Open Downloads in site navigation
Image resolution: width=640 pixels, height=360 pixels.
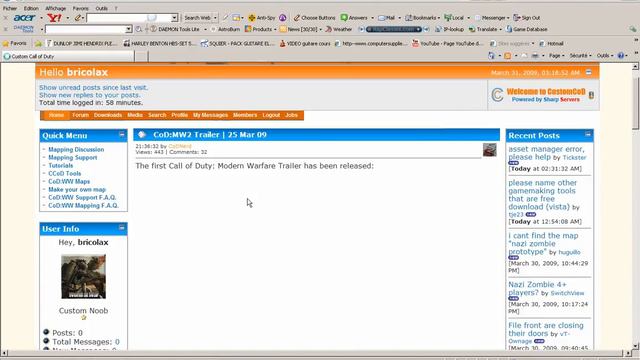[x=108, y=115]
